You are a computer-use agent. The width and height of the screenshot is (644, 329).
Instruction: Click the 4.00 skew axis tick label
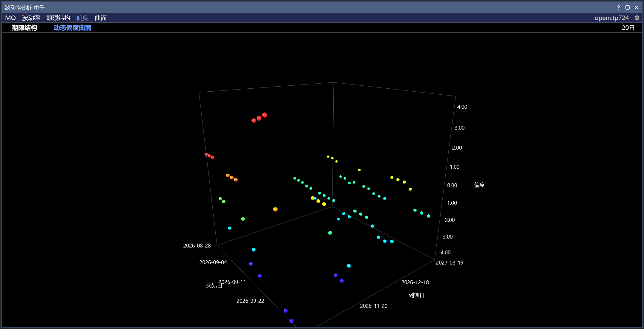point(462,107)
